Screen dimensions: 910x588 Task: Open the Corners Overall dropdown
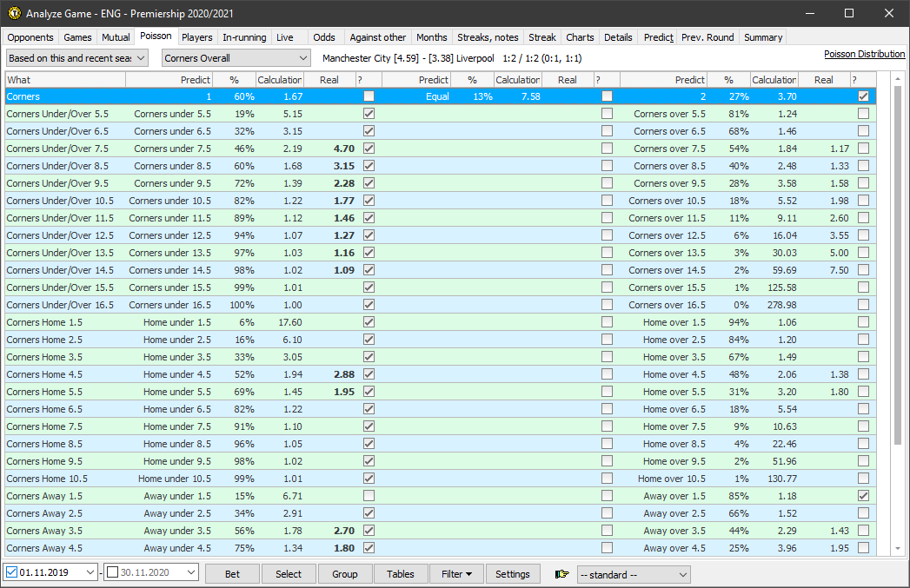[x=236, y=58]
